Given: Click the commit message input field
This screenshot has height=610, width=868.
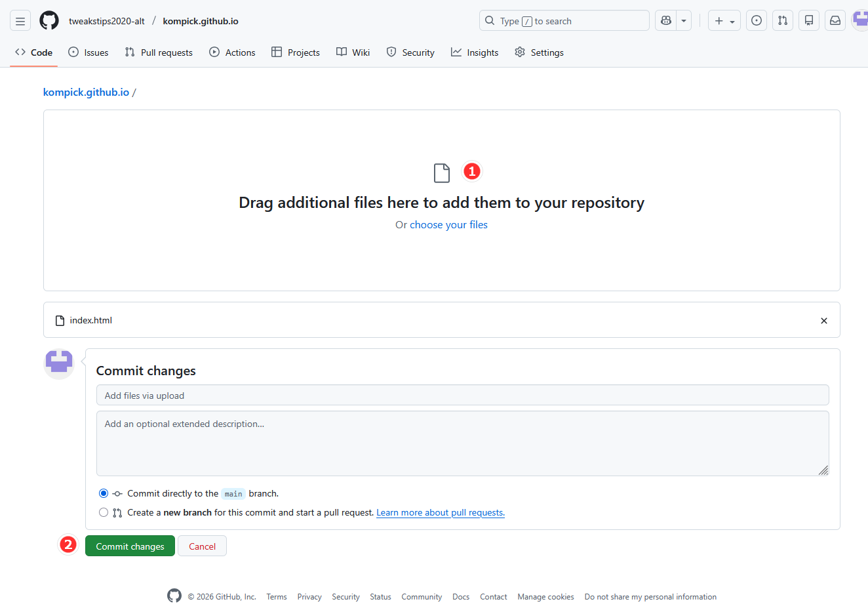Looking at the screenshot, I should coord(462,395).
